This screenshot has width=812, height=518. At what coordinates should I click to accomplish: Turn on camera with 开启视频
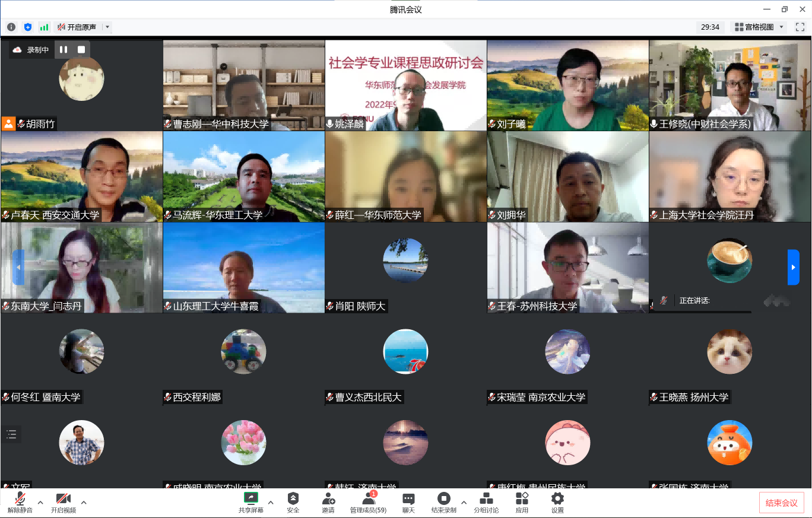point(64,502)
